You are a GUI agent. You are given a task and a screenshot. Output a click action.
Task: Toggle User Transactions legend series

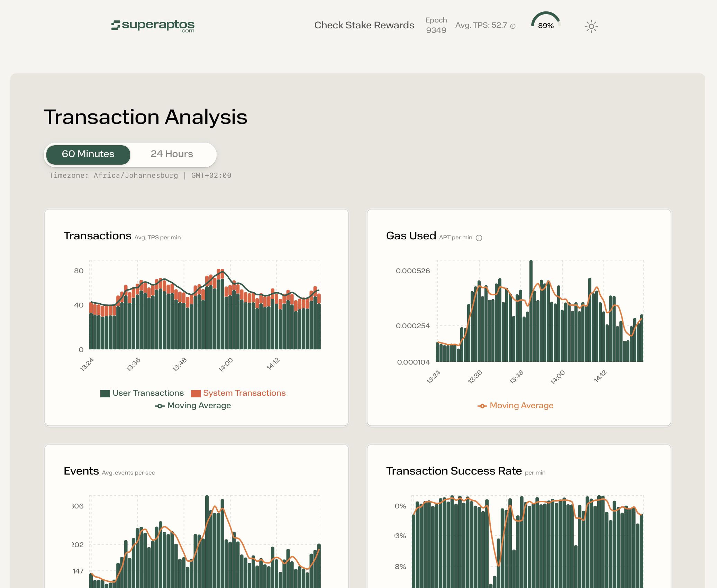148,393
